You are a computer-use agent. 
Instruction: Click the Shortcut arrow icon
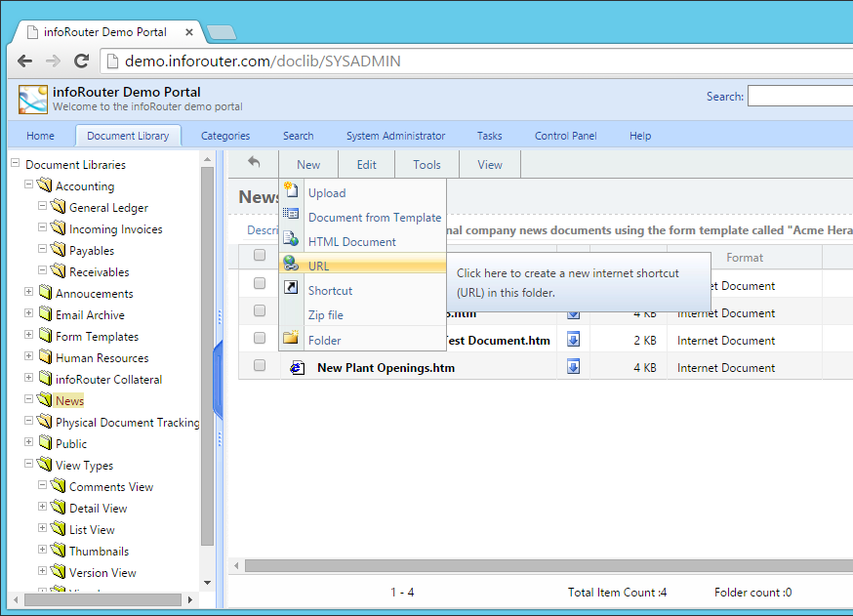[x=291, y=287]
